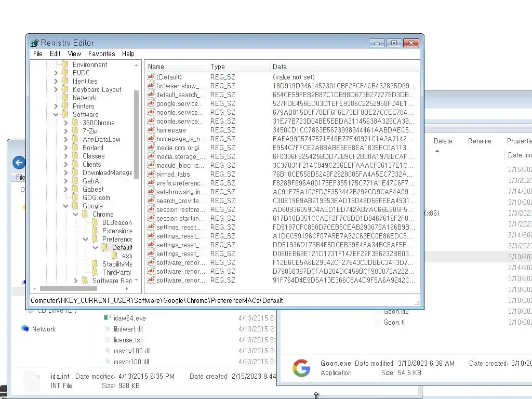Select the Classes key folder icon

(x=75, y=156)
